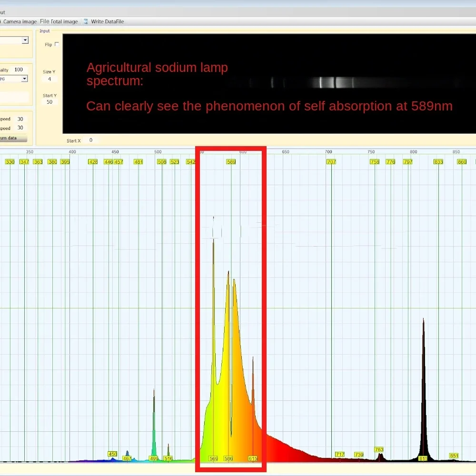Open the File Total image item
This screenshot has width=476, height=476.
(59, 21)
